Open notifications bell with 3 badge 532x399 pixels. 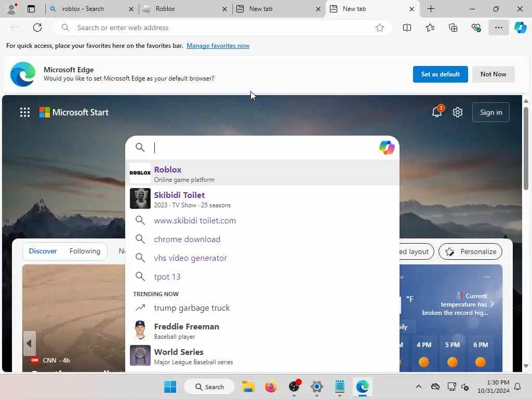[437, 112]
